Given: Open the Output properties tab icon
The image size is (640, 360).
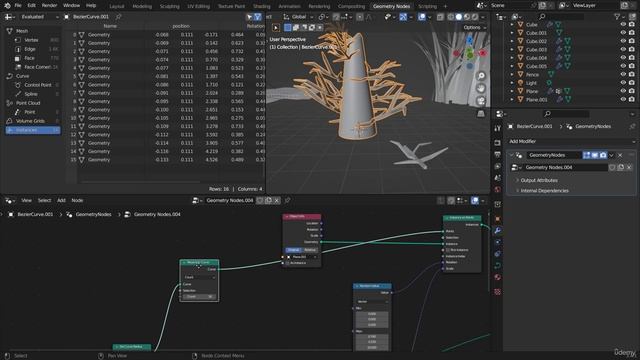Looking at the screenshot, I should (497, 154).
